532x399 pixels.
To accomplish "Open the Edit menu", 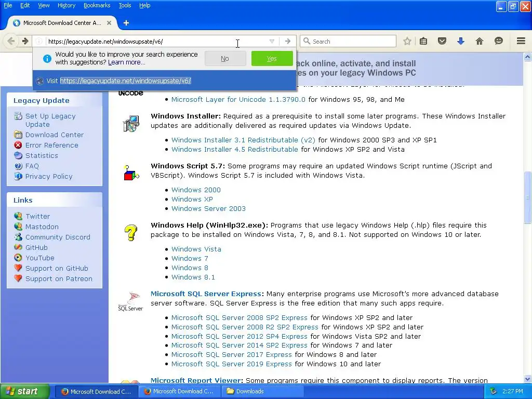I will click(x=25, y=5).
